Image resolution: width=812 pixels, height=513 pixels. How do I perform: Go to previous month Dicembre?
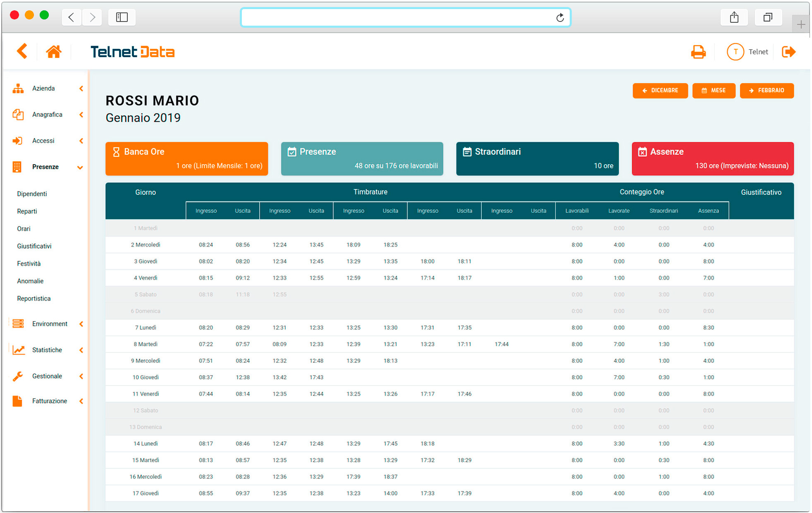click(x=660, y=91)
